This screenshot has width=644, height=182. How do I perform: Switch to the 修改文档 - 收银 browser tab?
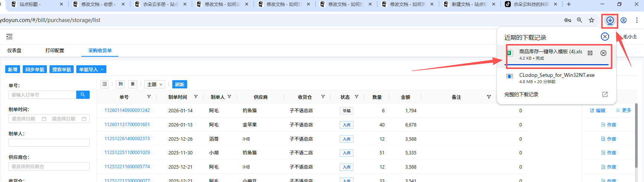[x=98, y=4]
